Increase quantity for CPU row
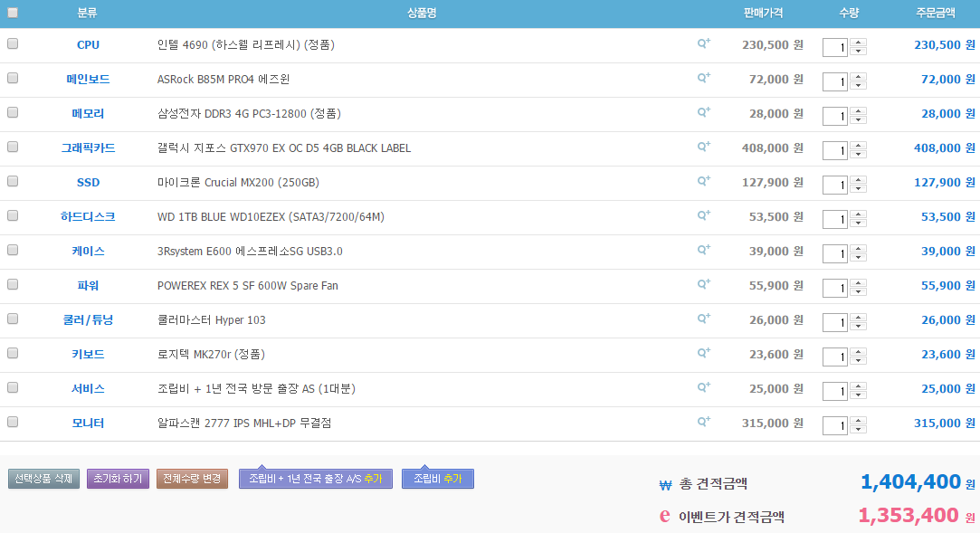The image size is (980, 533). point(858,43)
